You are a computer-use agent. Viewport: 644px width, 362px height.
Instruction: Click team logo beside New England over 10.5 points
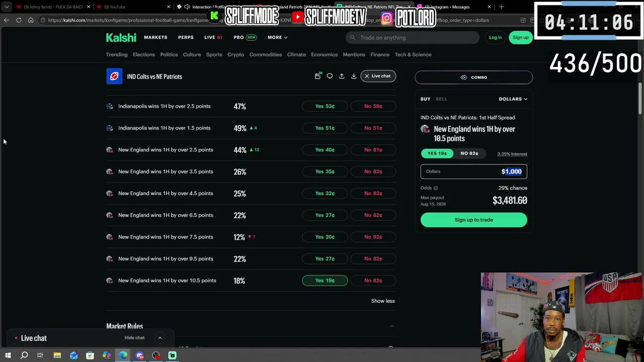pyautogui.click(x=110, y=281)
